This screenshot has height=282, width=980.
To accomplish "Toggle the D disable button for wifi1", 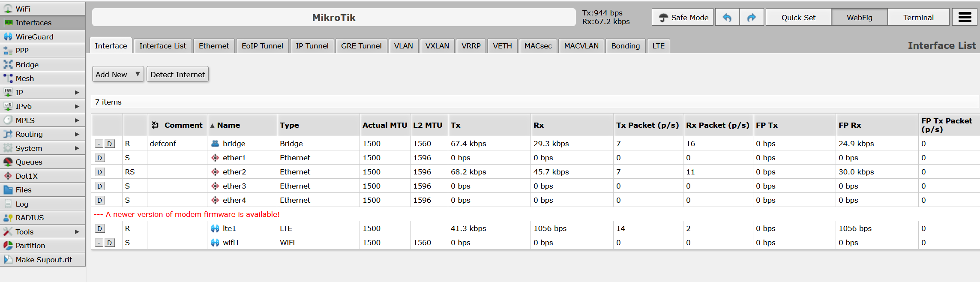I will point(110,243).
